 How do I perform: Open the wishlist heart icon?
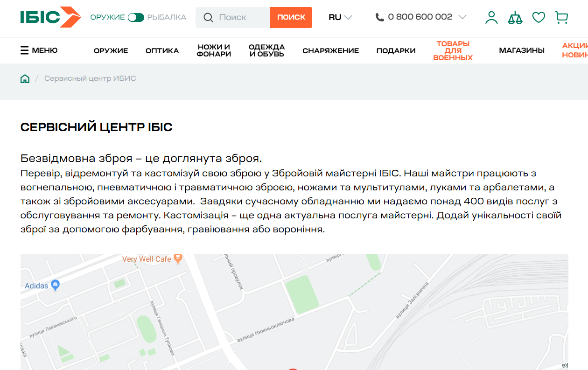539,17
